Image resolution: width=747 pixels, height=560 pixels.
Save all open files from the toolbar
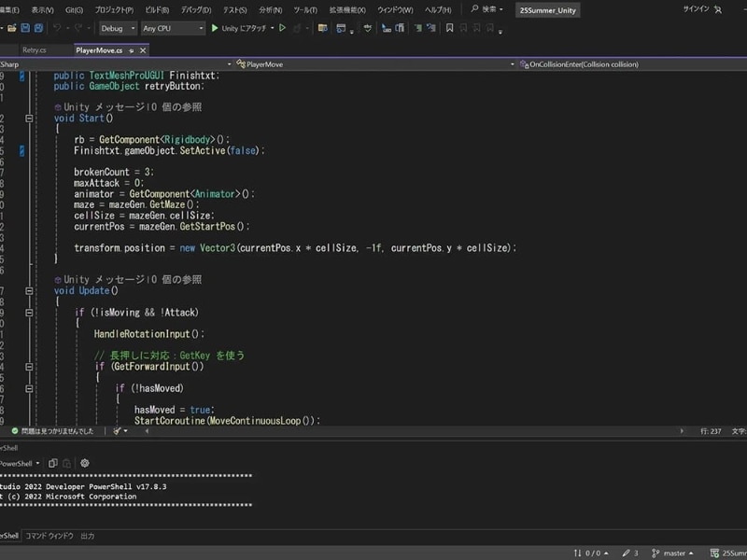pos(37,29)
